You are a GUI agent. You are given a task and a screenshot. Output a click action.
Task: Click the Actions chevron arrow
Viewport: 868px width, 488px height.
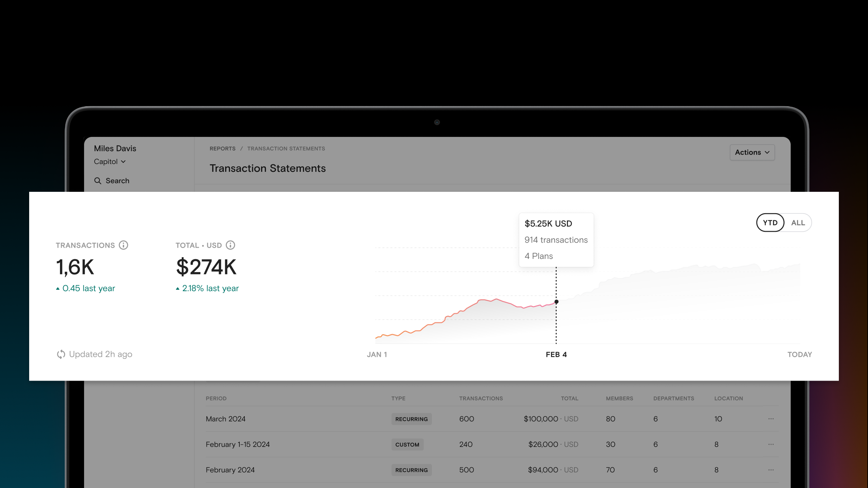pyautogui.click(x=767, y=152)
